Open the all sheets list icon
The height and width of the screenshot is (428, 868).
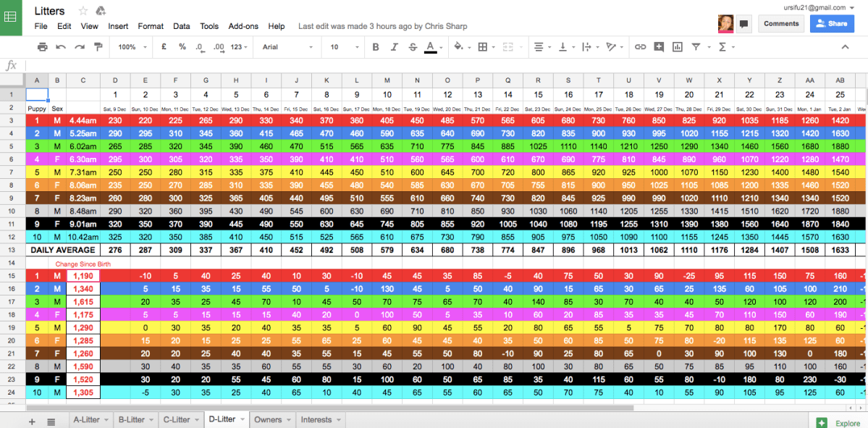pyautogui.click(x=51, y=421)
